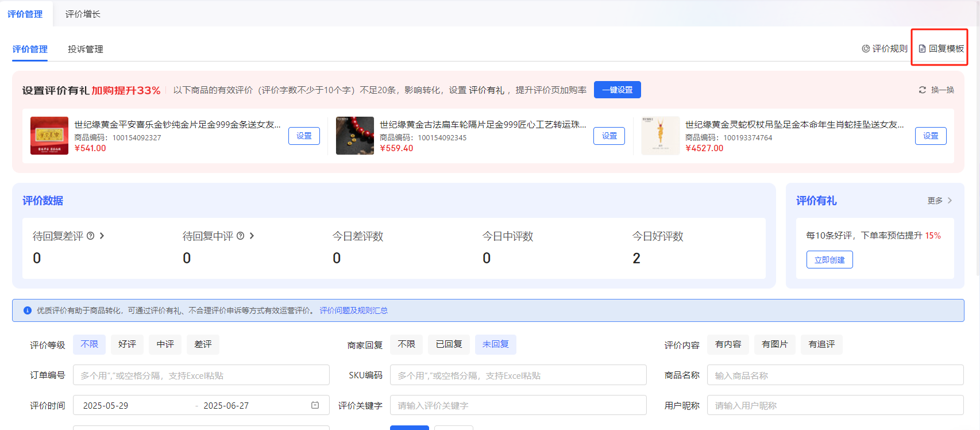Click the 立即创建 button
The image size is (980, 430).
pos(829,260)
